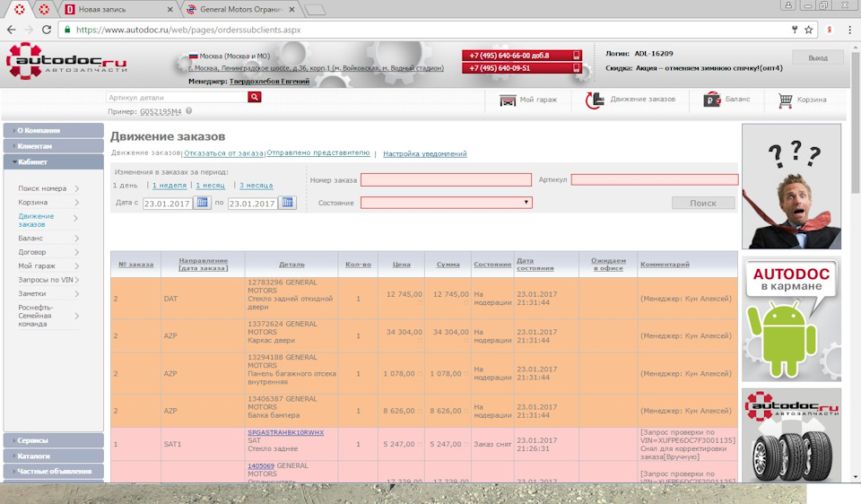Click the Номер заказа input field
Viewport: 861px width, 504px height.
coord(446,179)
